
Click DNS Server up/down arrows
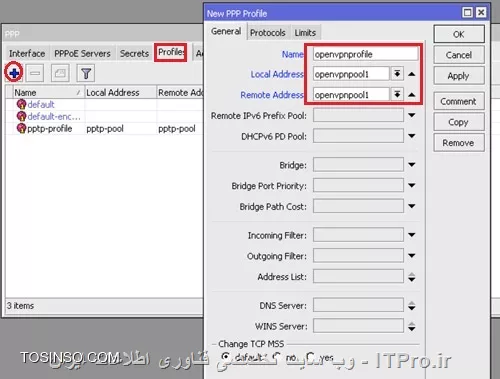coord(412,306)
